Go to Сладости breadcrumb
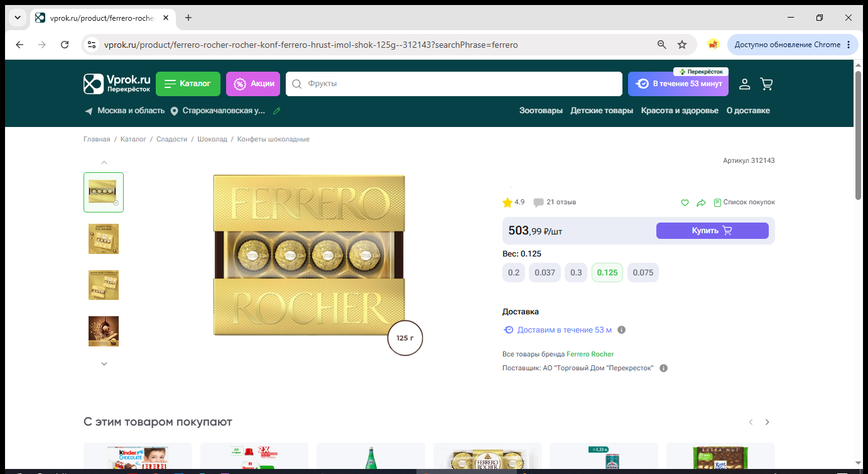Screen dimensions: 868x474 (x=171, y=139)
